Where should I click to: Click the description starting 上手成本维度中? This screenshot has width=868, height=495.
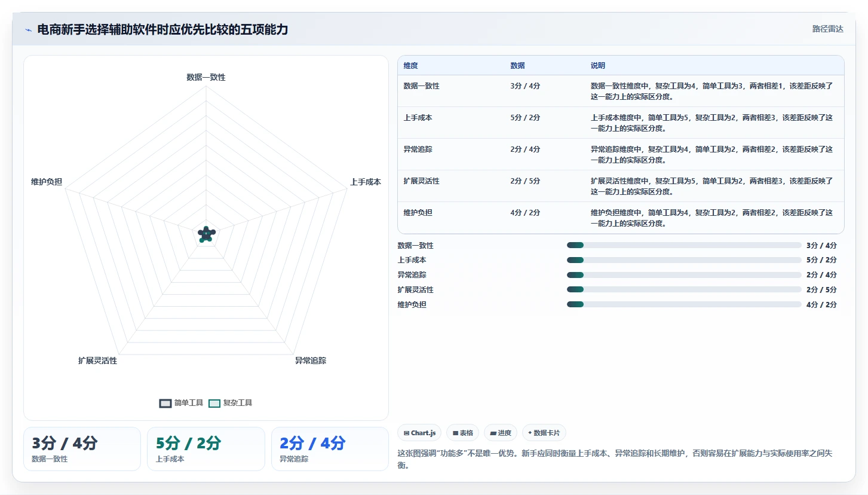point(711,123)
